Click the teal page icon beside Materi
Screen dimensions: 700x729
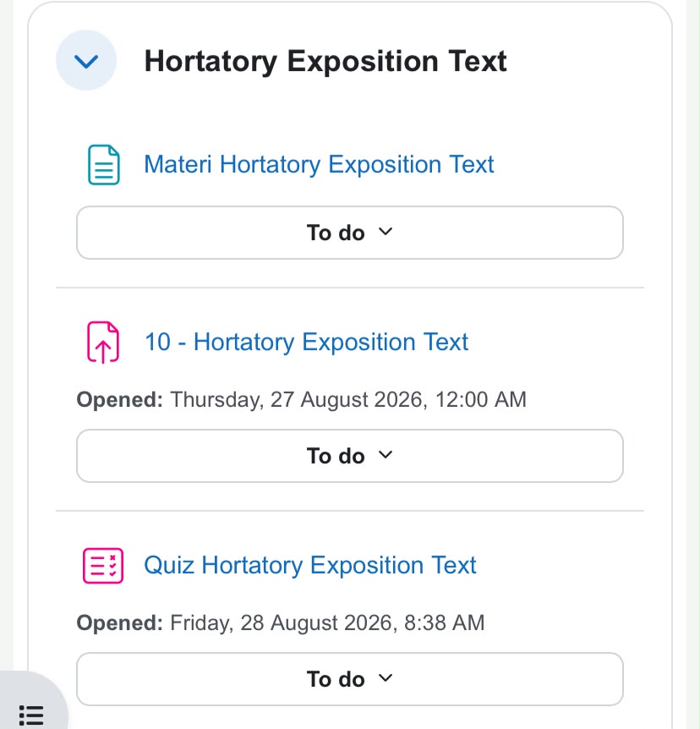coord(104,165)
